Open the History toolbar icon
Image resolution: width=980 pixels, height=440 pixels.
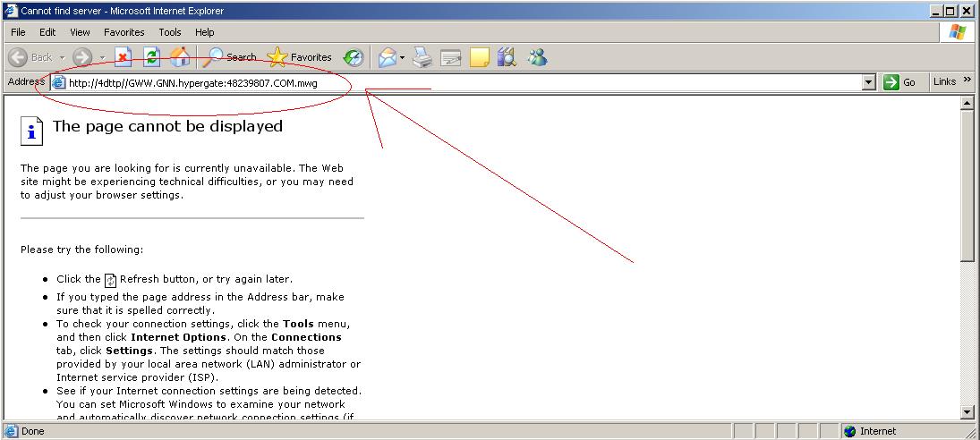(x=354, y=57)
